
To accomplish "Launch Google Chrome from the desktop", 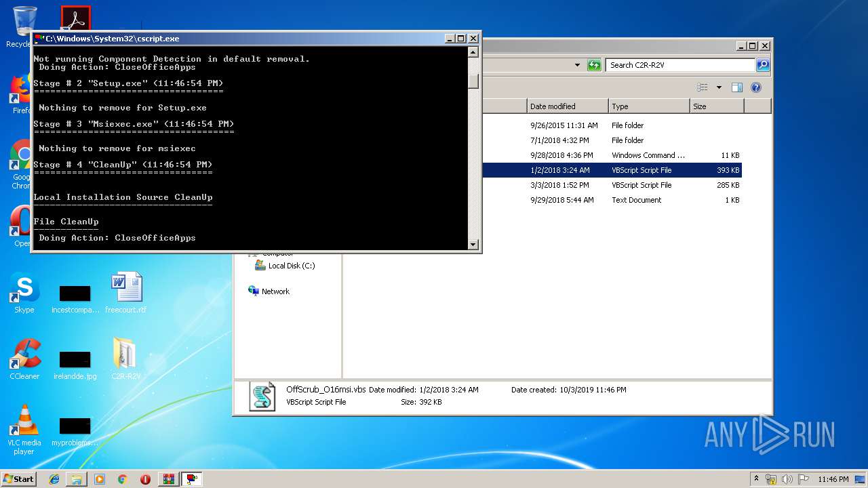I will pyautogui.click(x=21, y=165).
